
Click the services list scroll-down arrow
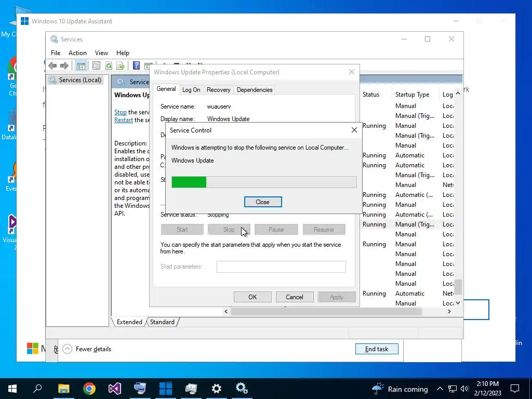click(458, 303)
